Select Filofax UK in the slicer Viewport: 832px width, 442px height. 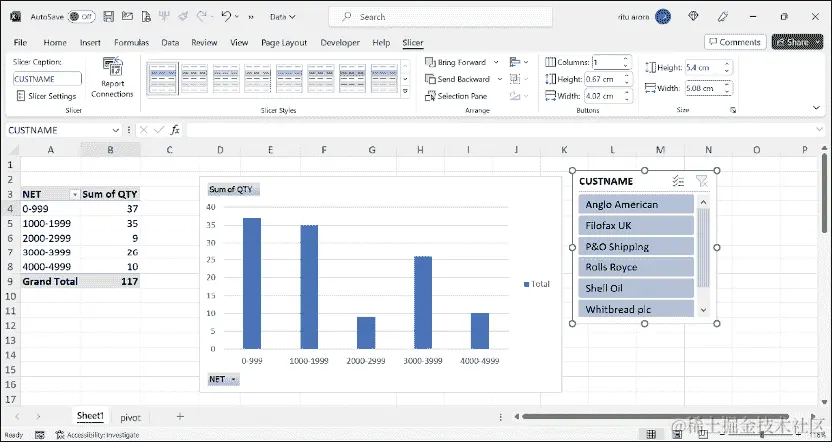[636, 226]
